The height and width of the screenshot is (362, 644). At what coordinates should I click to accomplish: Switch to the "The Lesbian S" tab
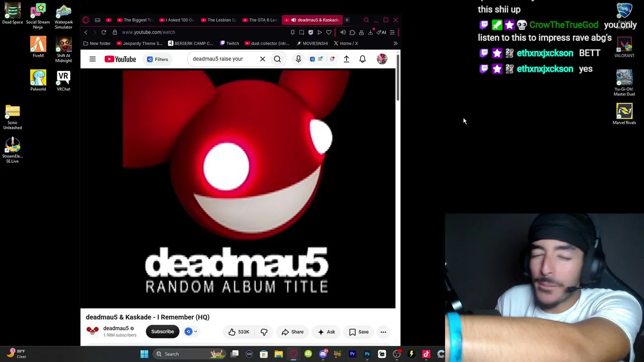[x=218, y=20]
